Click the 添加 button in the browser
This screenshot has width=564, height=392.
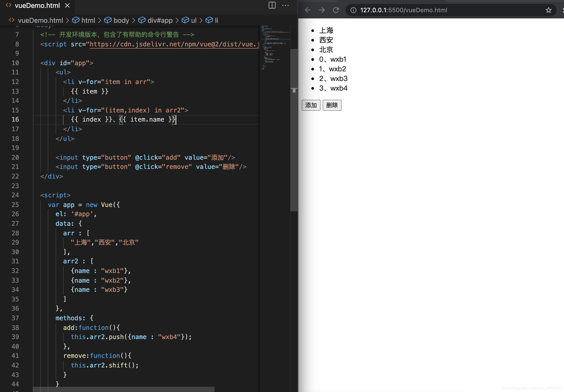point(311,105)
